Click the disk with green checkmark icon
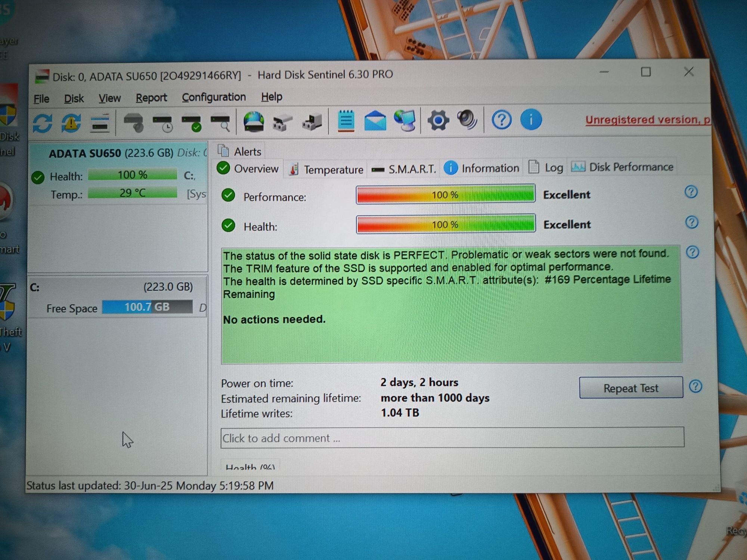747x560 pixels. [192, 123]
